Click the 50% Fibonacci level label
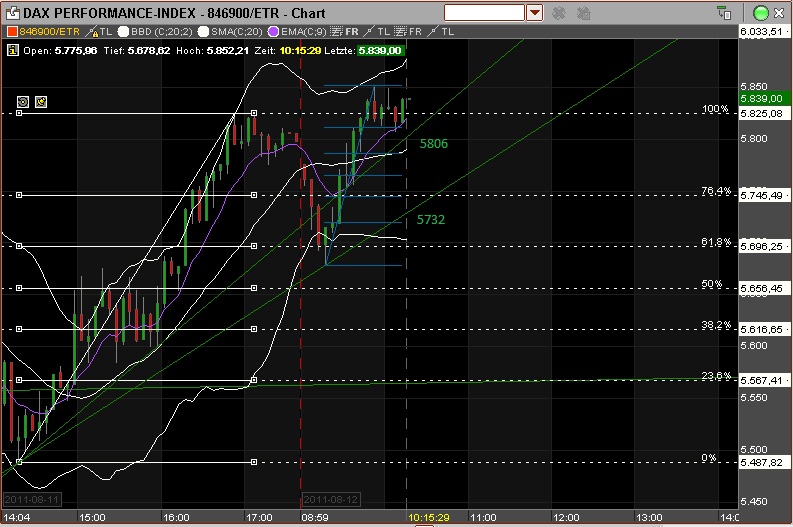The image size is (793, 527). 711,284
